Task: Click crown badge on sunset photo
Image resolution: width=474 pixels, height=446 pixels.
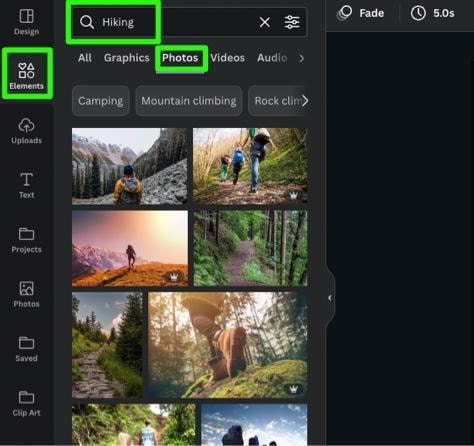Action: point(174,276)
